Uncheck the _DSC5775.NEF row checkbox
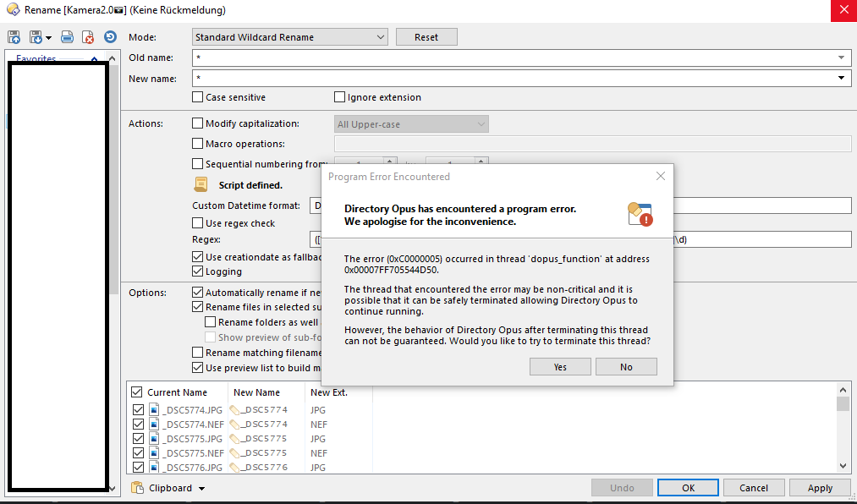This screenshot has width=857, height=504. (138, 452)
